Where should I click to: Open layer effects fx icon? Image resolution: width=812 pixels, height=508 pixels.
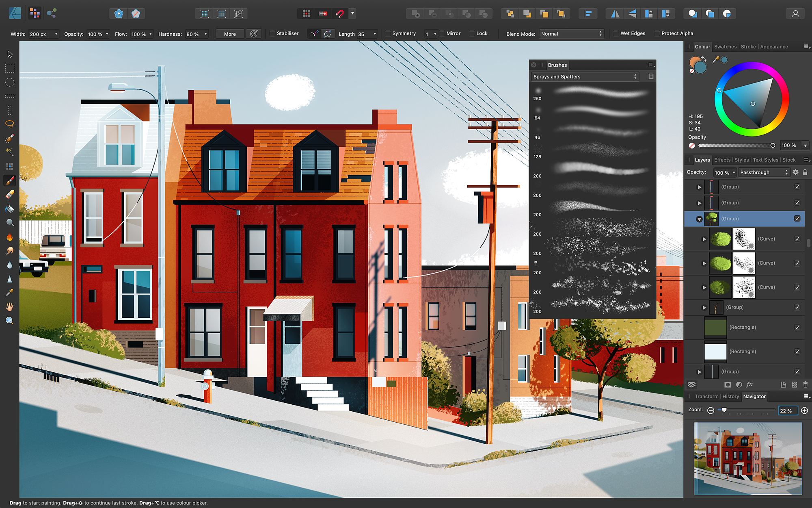click(x=749, y=384)
